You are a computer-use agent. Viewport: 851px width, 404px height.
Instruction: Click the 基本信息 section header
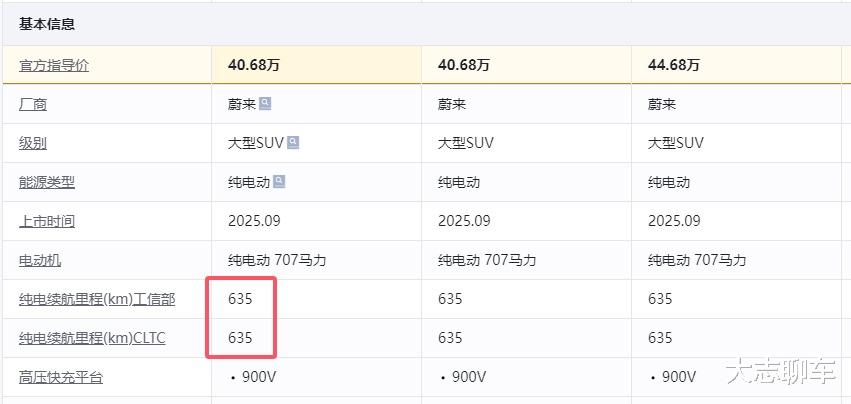point(47,24)
